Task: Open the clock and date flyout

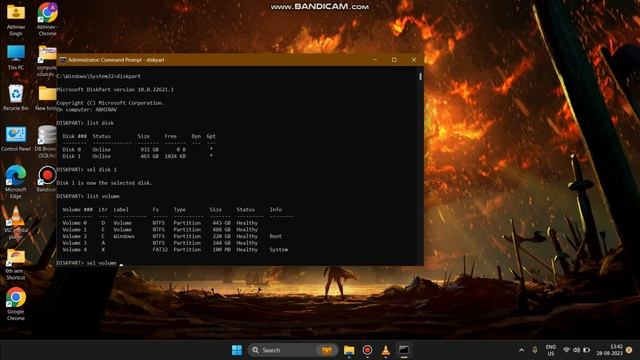Action: tap(609, 350)
